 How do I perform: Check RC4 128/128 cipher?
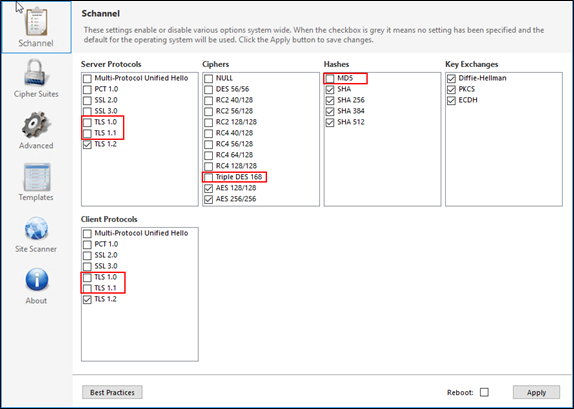208,166
